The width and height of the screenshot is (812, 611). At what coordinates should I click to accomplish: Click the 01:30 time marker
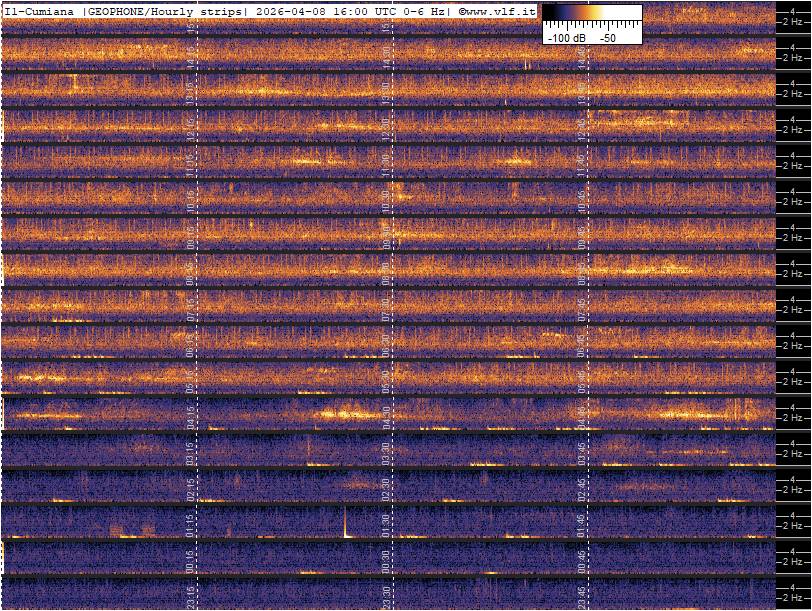tap(387, 524)
